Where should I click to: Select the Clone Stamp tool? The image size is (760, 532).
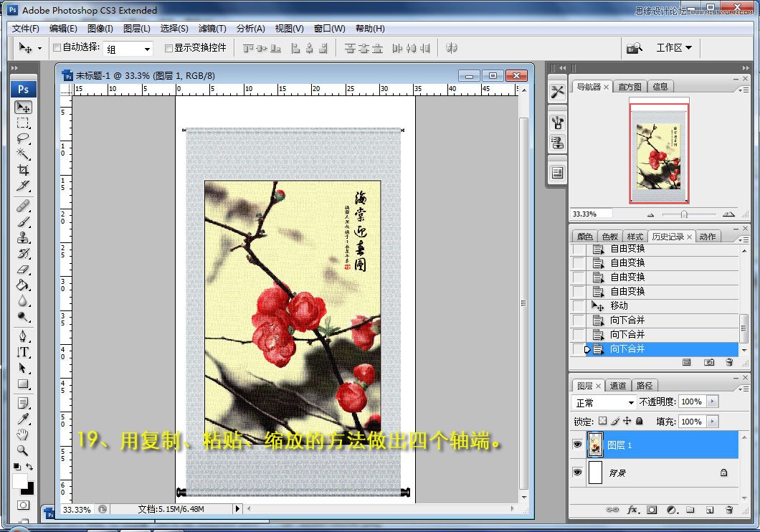click(23, 237)
